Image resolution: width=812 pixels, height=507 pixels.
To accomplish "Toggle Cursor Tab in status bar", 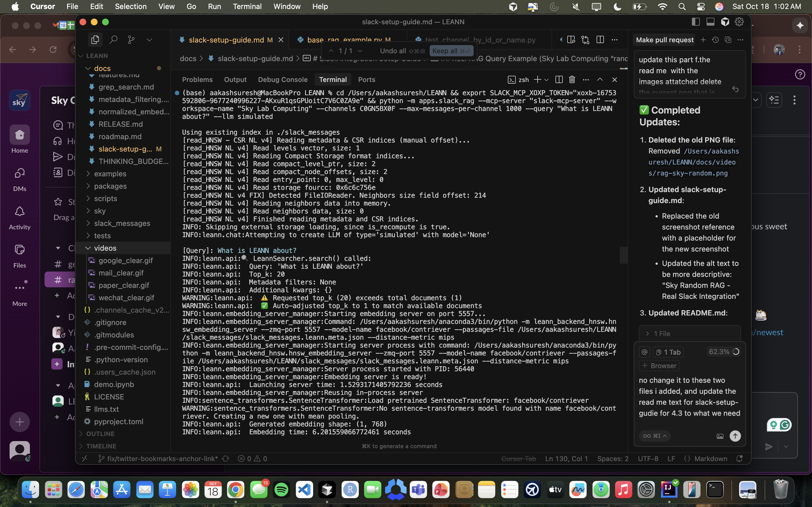I will (x=518, y=458).
